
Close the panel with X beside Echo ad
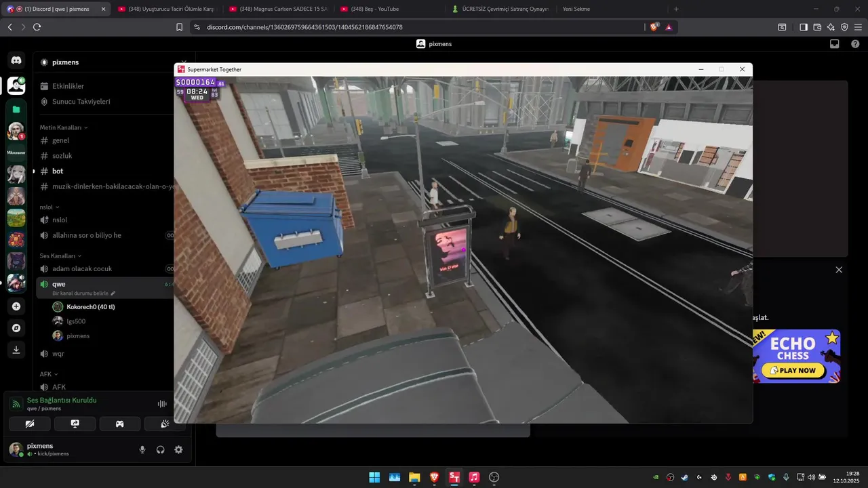839,270
